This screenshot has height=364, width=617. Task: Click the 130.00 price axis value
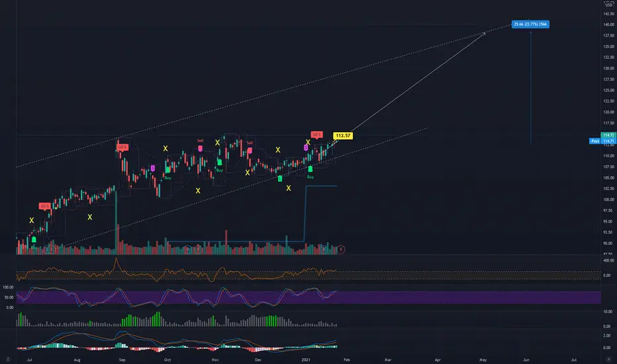[608, 68]
